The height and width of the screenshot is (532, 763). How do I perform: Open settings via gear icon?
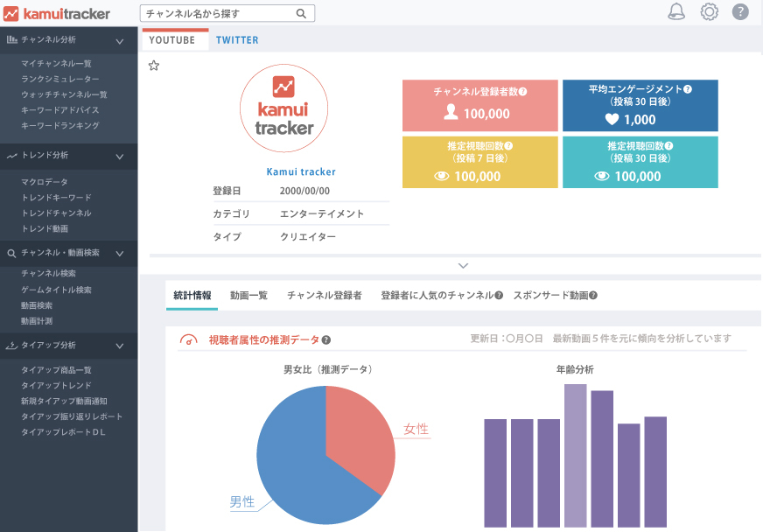[709, 12]
